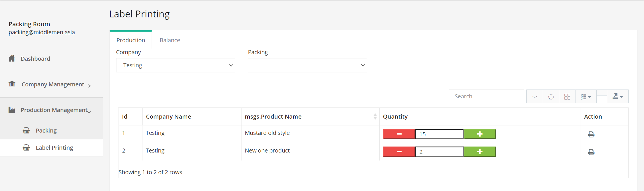Image resolution: width=644 pixels, height=191 pixels.
Task: Toggle pagination chevron button in table toolbar
Action: 535,97
